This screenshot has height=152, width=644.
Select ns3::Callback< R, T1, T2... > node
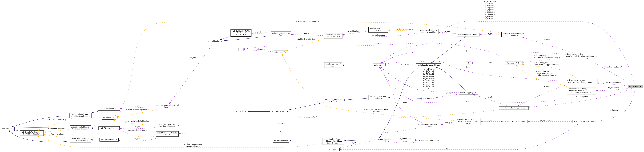(x=241, y=33)
